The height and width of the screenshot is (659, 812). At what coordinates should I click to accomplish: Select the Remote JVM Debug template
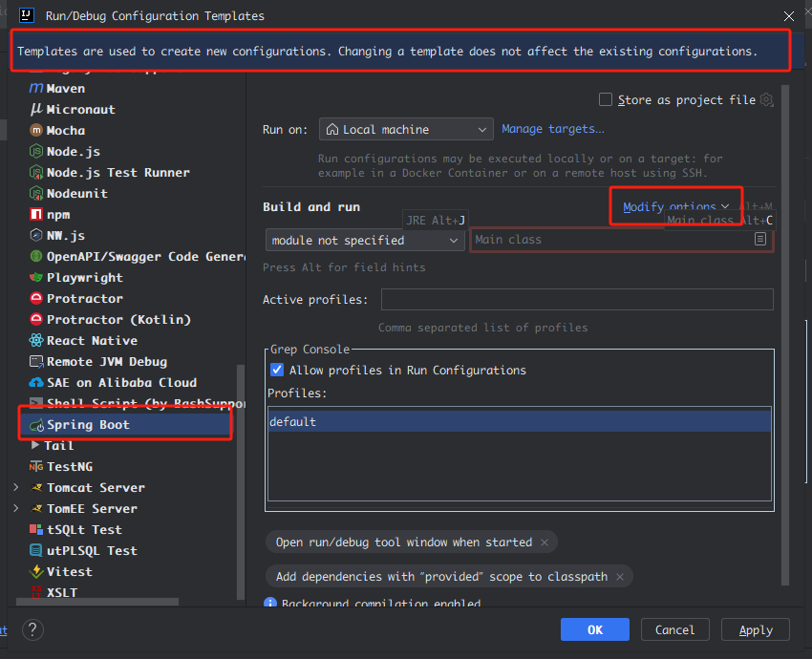coord(107,361)
